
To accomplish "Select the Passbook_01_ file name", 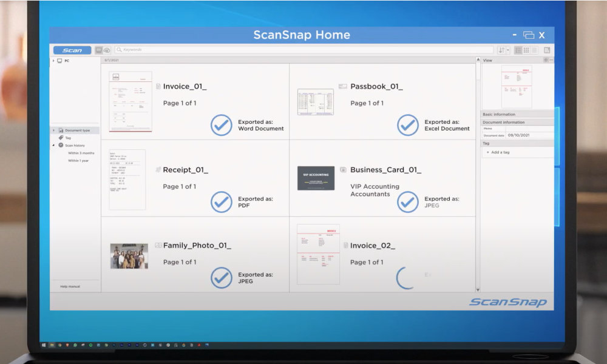I will click(x=377, y=86).
